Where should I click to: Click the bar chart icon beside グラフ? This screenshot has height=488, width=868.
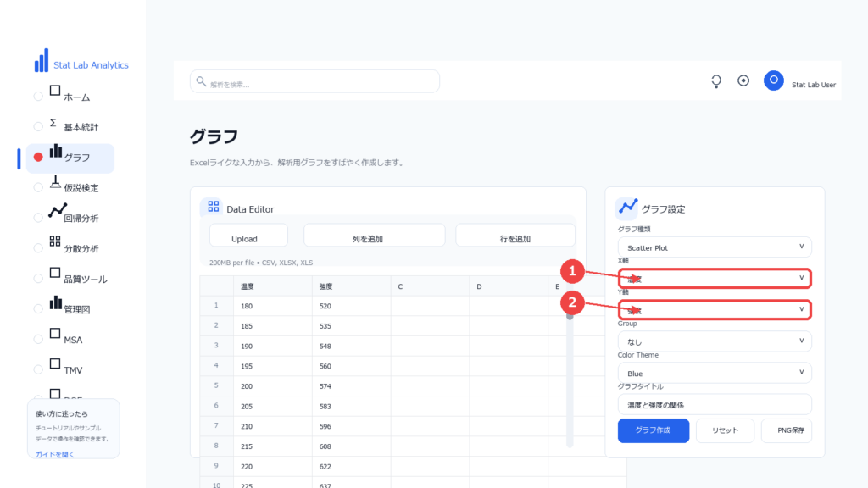click(x=55, y=151)
